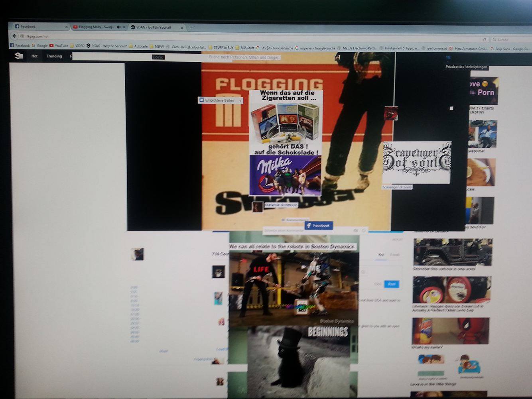This screenshot has height=399, width=532.
Task: Close the Facebook browser tab
Action: (66, 27)
